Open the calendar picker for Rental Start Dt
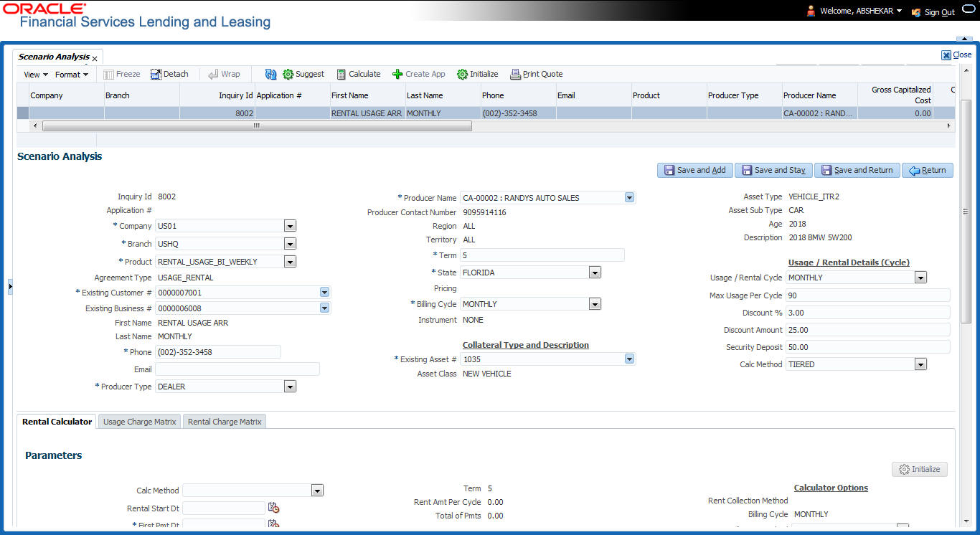 pyautogui.click(x=273, y=507)
